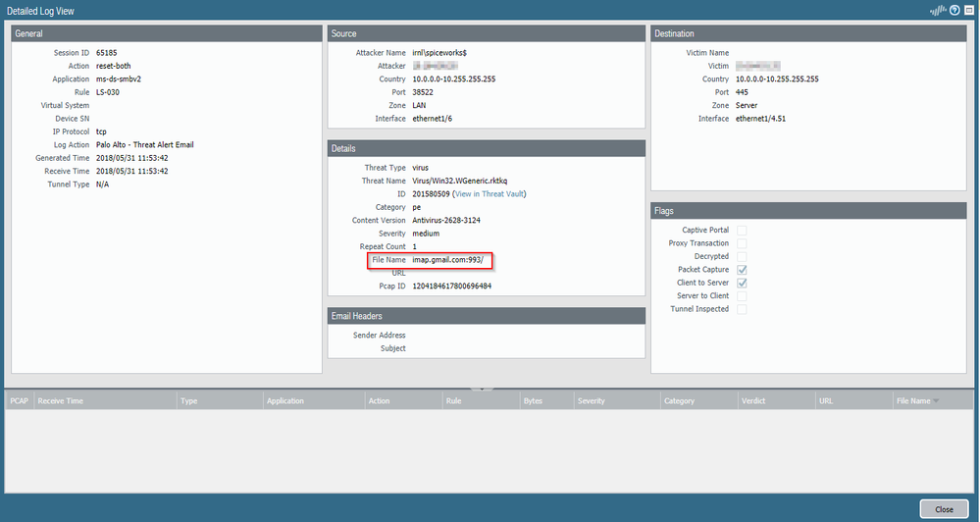Open the help question mark icon
Viewport: 980px width, 522px height.
pyautogui.click(x=954, y=11)
